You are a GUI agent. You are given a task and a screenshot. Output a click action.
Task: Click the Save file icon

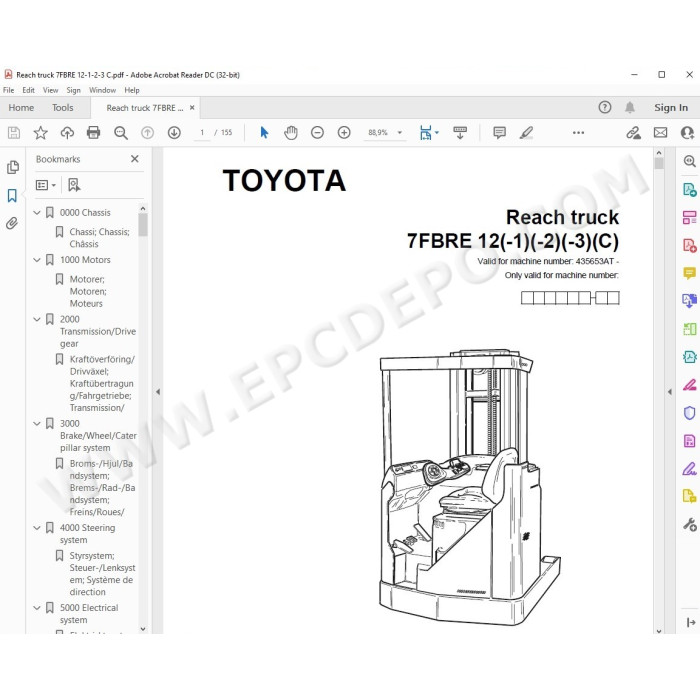[x=14, y=133]
